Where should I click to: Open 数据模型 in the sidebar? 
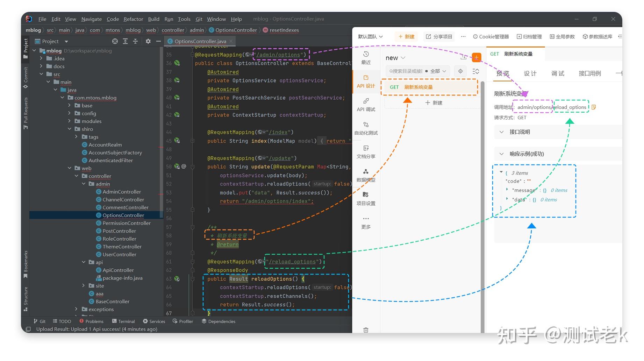pyautogui.click(x=366, y=175)
